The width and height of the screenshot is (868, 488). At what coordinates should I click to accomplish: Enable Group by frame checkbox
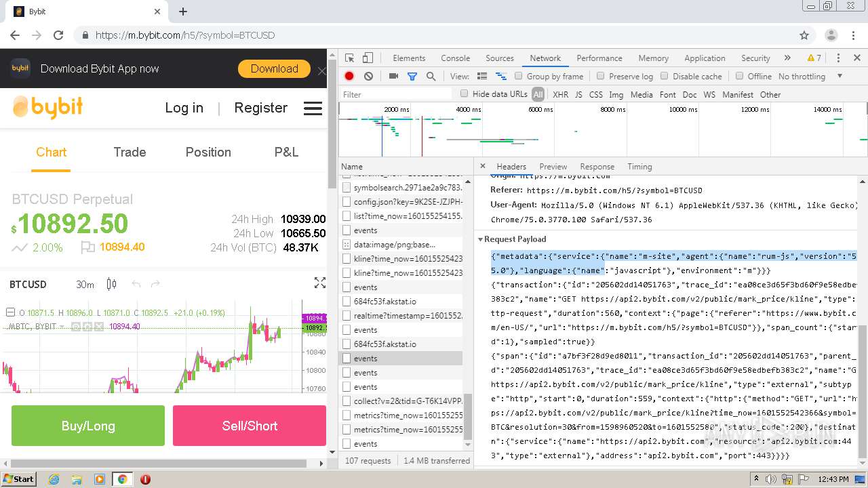coord(519,77)
